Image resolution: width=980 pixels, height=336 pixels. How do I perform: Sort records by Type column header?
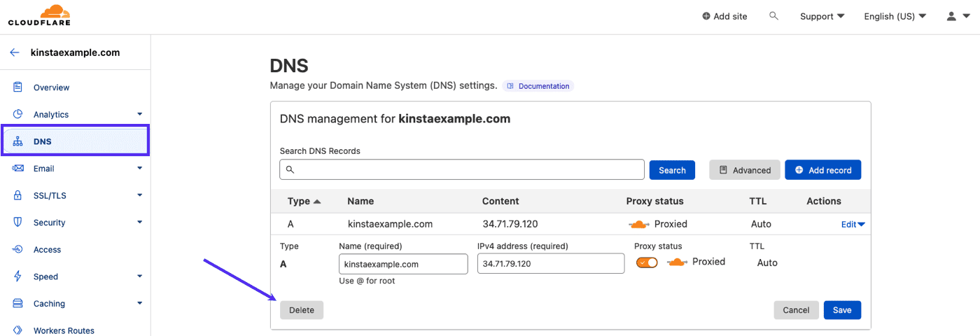pyautogui.click(x=304, y=201)
